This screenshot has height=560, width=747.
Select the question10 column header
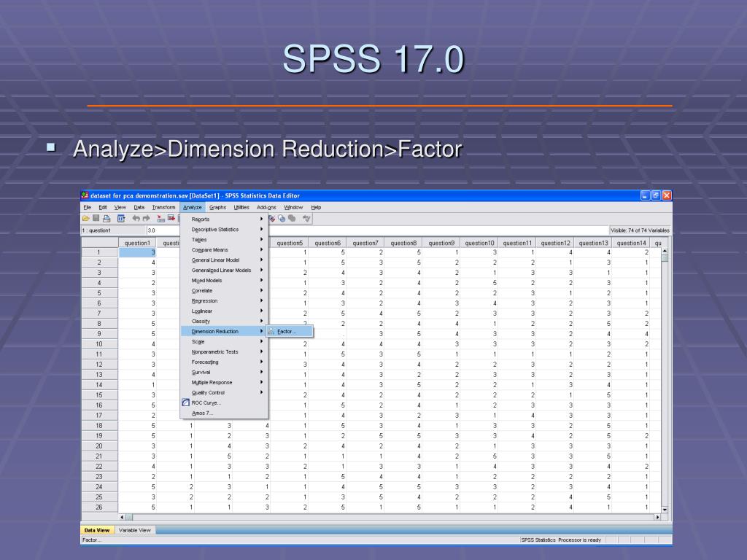point(479,243)
